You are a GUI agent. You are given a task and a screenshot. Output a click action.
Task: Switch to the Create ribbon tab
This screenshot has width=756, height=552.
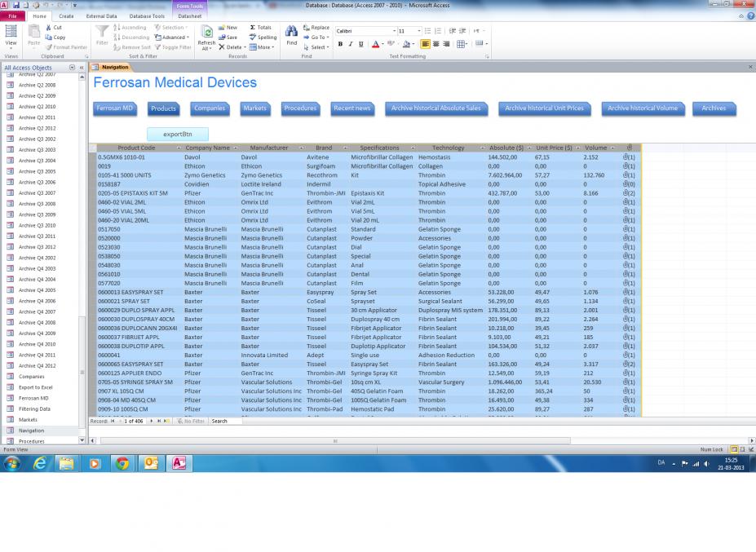tap(66, 16)
